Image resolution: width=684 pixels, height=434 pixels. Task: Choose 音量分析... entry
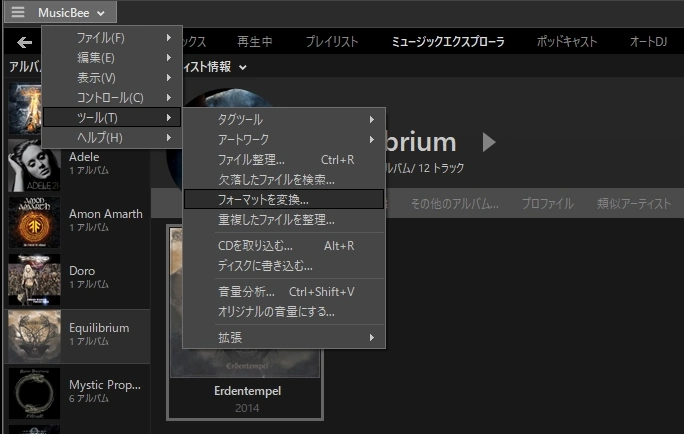tap(284, 291)
